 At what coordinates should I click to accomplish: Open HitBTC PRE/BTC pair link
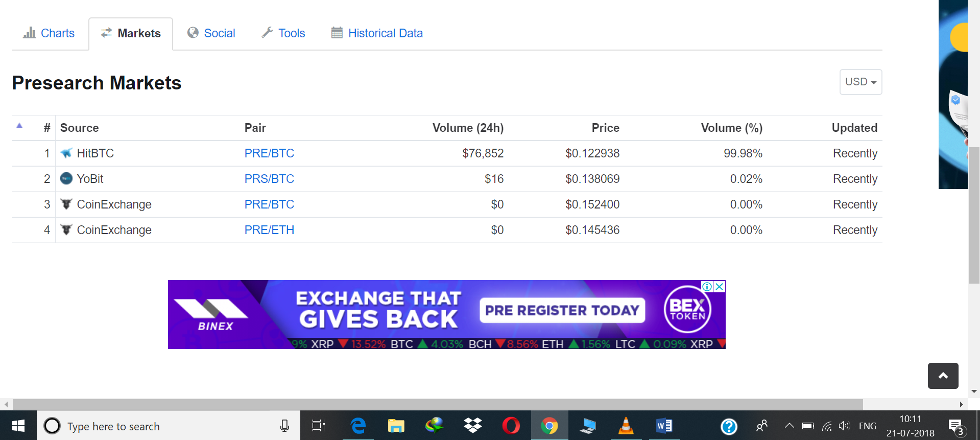[269, 153]
